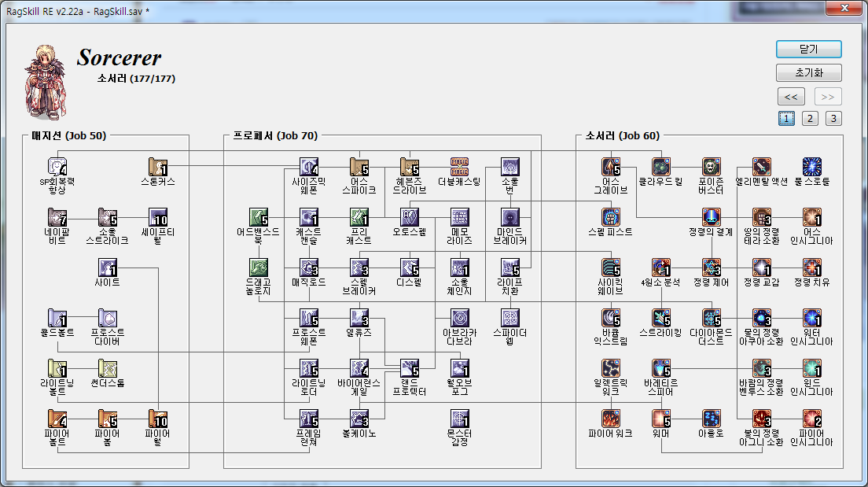868x487 pixels.
Task: Select the 어스 스파이크 skill icon
Action: pos(359,167)
